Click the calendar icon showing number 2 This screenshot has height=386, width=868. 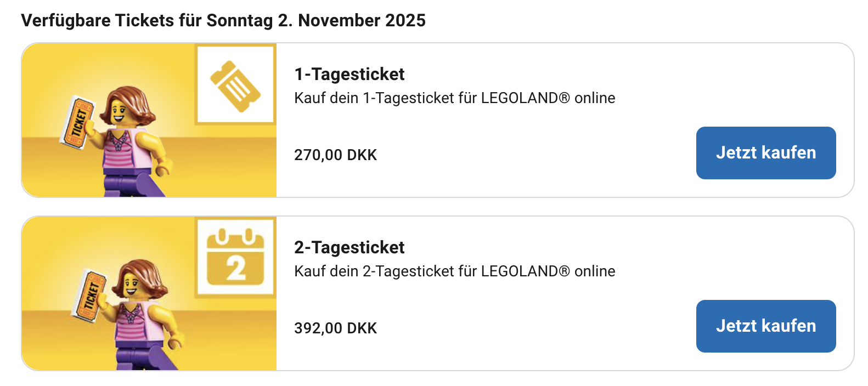pyautogui.click(x=235, y=258)
